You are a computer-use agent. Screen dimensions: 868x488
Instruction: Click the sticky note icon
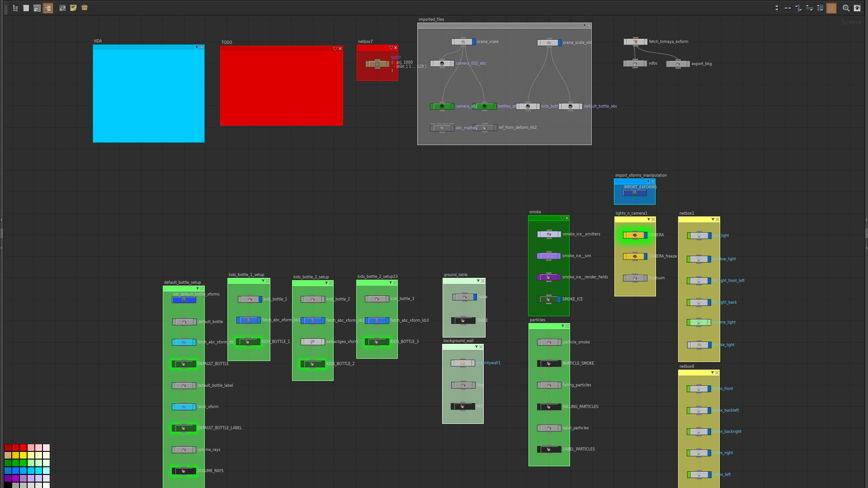73,8
